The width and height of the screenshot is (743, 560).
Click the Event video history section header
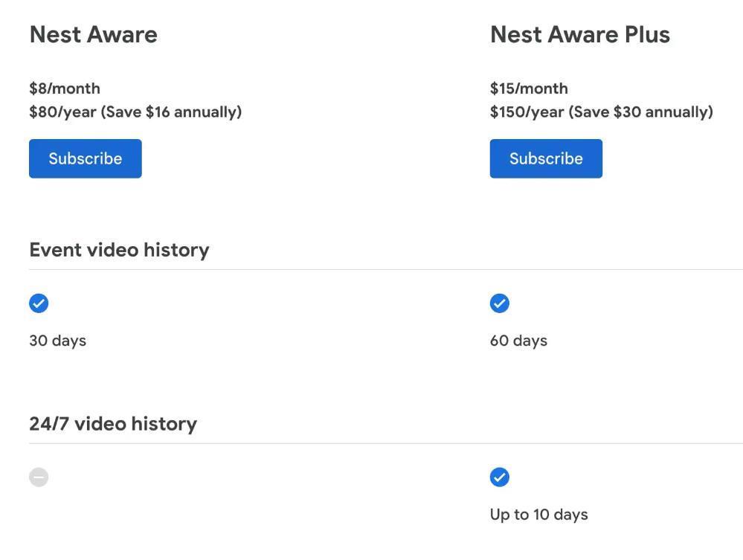[119, 250]
